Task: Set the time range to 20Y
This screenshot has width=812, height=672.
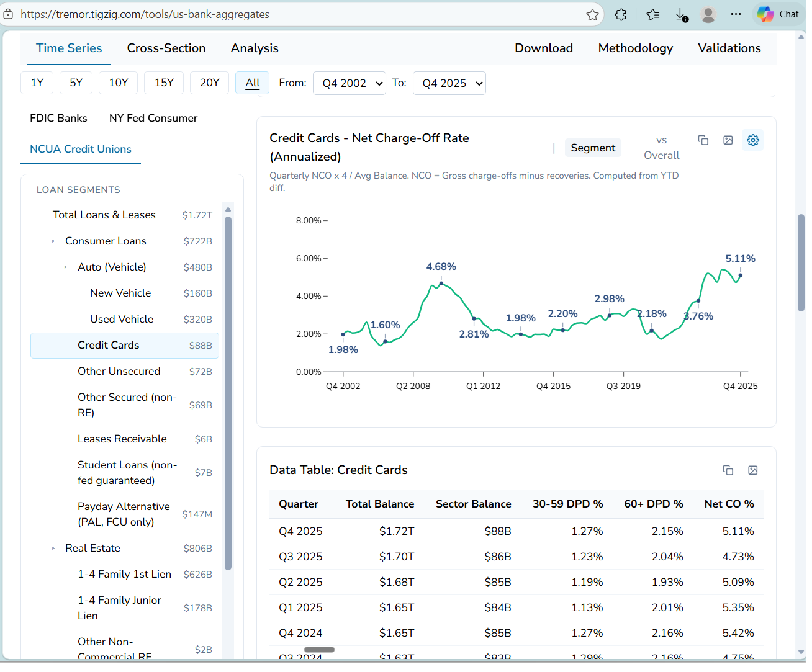Action: pyautogui.click(x=209, y=83)
